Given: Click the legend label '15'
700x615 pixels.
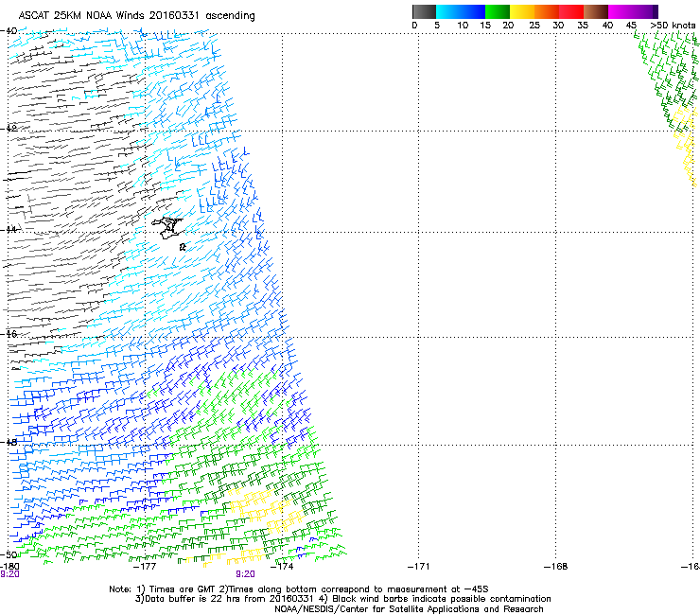Looking at the screenshot, I should [x=485, y=26].
